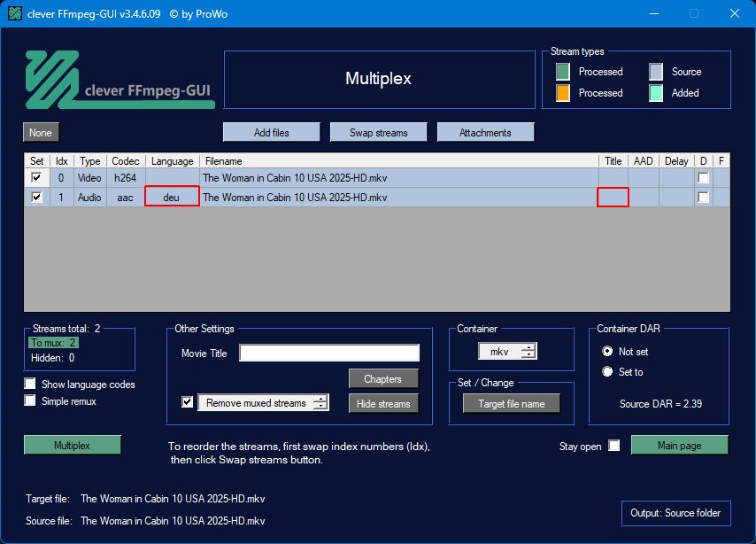Enable Simple remux option

(x=30, y=400)
